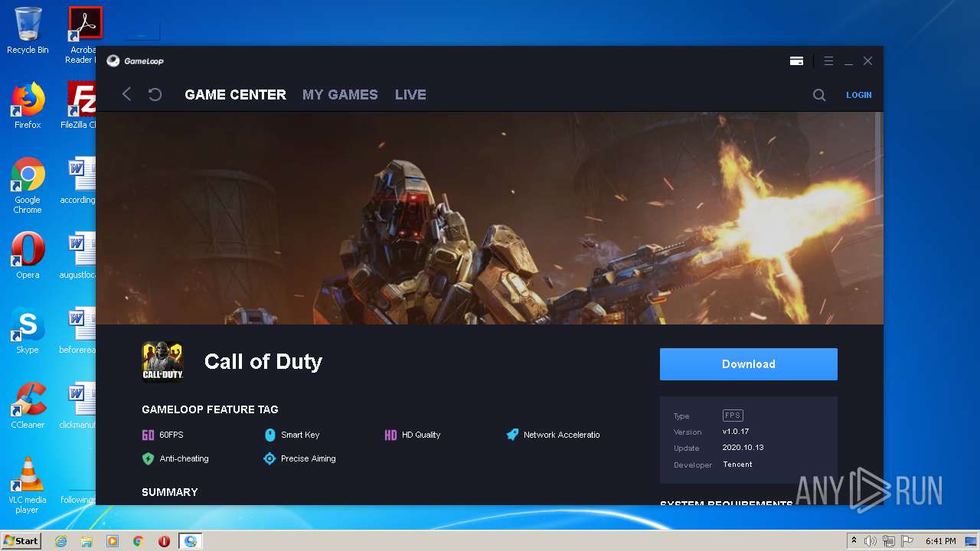Open CCleaner desktop shortcut
Image resolution: width=980 pixels, height=551 pixels.
coord(28,406)
